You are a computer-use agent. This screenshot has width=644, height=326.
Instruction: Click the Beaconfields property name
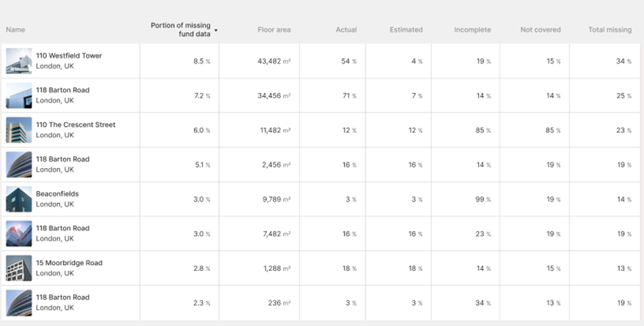pyautogui.click(x=57, y=194)
